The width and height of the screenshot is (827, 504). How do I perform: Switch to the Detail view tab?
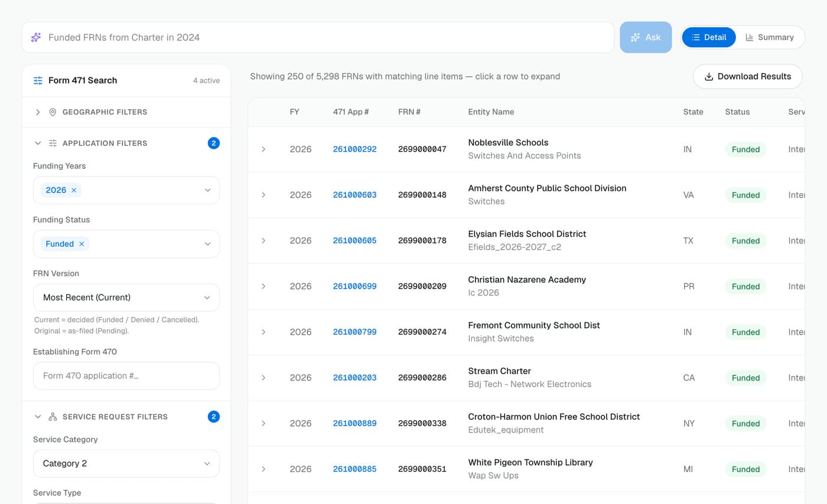pos(709,37)
